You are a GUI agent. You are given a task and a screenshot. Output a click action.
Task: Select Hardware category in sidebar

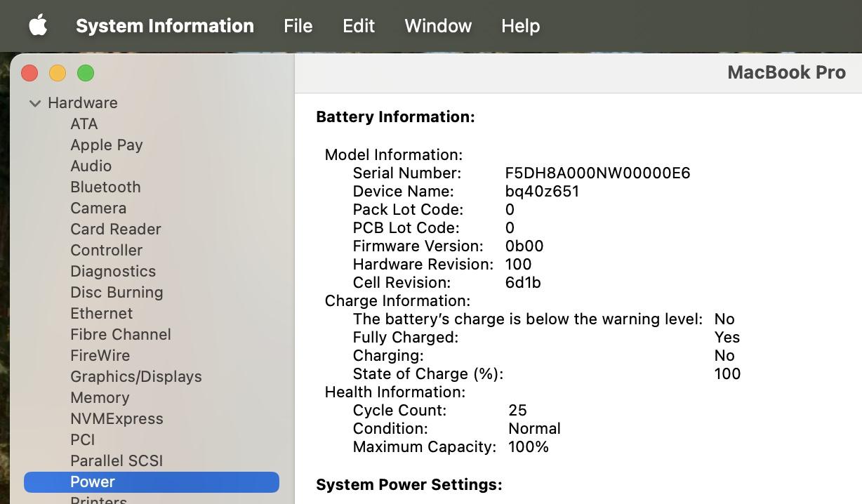(x=83, y=102)
